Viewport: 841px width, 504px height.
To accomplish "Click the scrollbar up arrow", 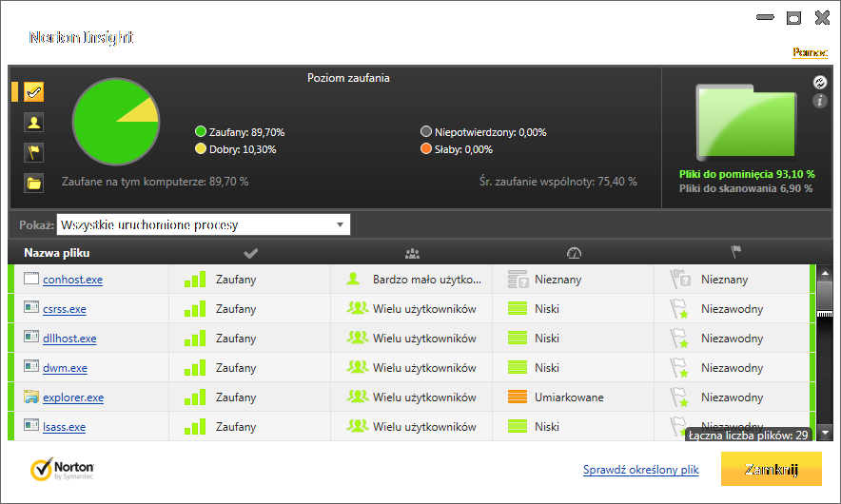I will point(825,273).
